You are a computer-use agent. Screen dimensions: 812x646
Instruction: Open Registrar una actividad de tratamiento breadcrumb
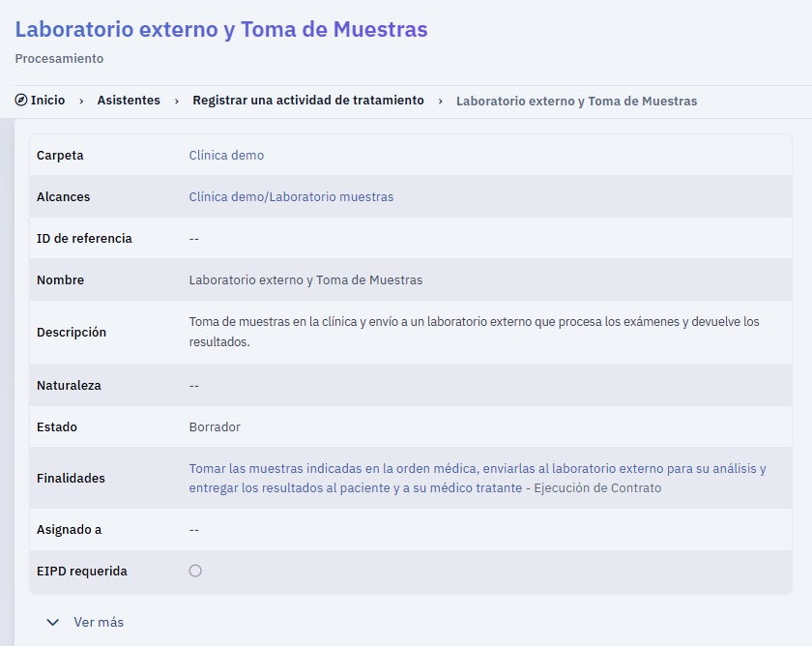[308, 100]
